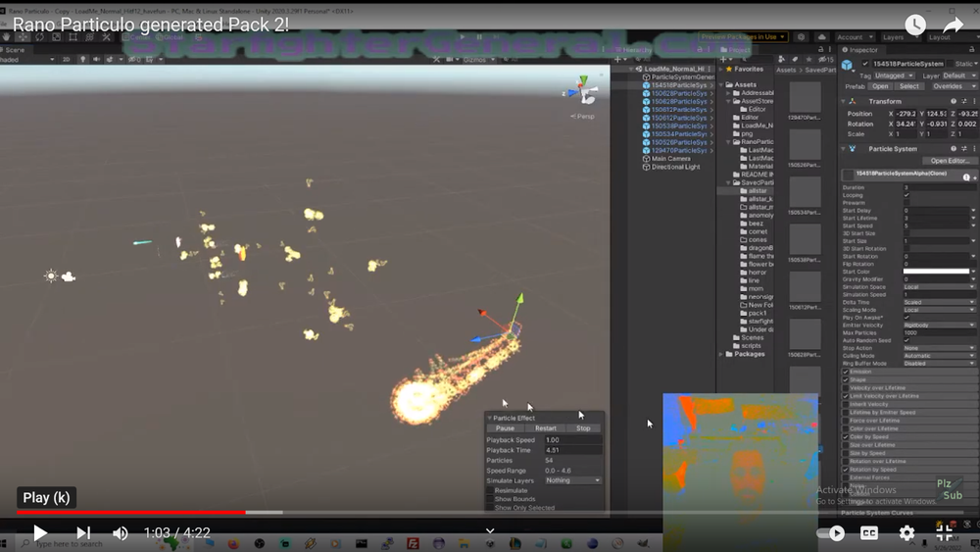Toggle scene lighting bulb icon
The height and width of the screenshot is (552, 980).
[x=82, y=60]
